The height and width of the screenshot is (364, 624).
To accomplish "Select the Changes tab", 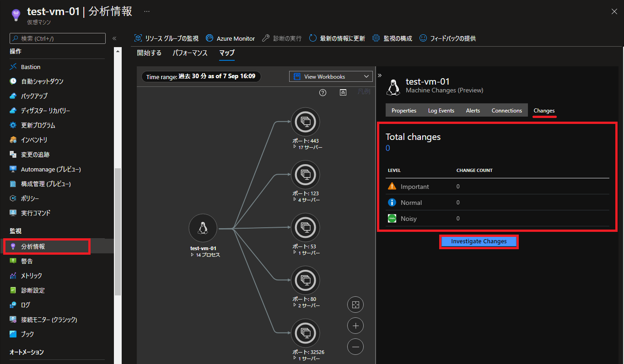I will (544, 111).
